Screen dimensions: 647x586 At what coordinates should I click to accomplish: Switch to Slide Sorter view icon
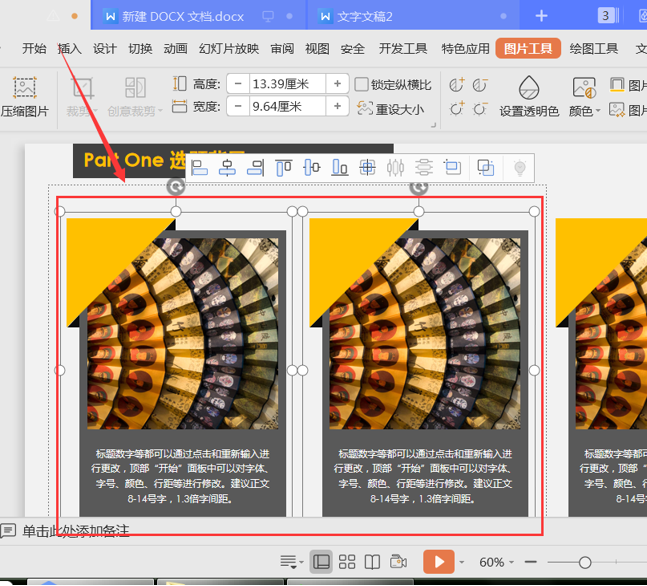click(347, 562)
